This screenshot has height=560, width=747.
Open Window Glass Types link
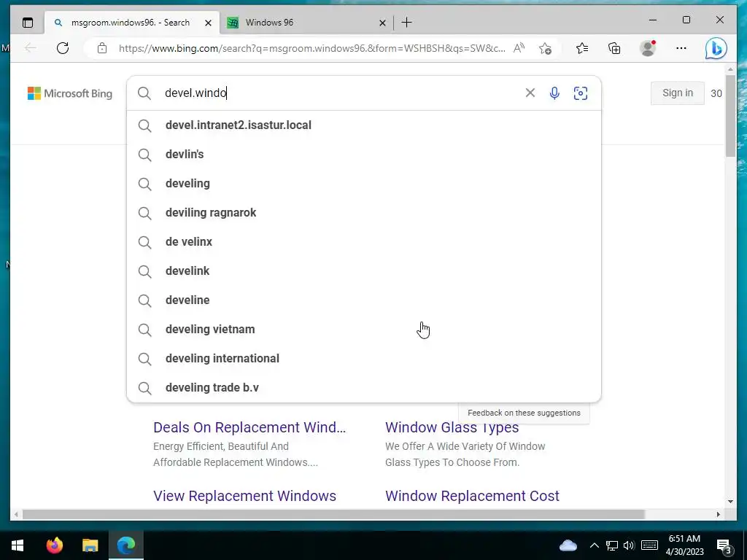(x=452, y=427)
